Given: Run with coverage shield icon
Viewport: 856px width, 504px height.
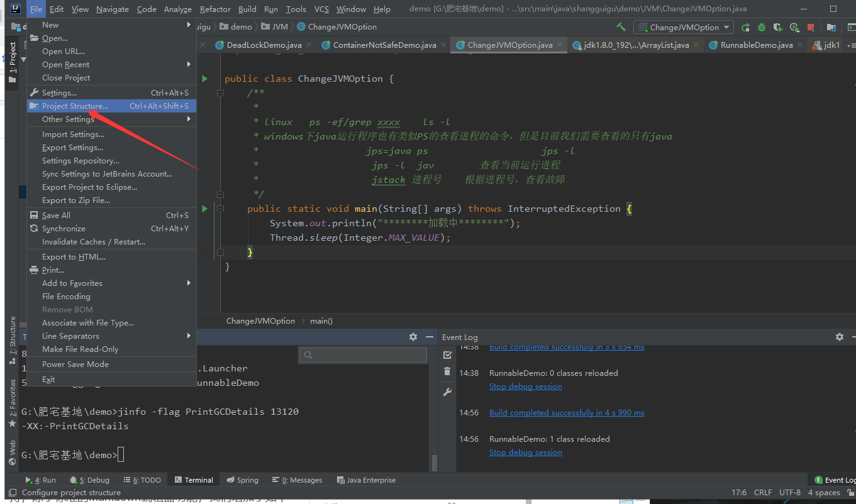Looking at the screenshot, I should [778, 27].
